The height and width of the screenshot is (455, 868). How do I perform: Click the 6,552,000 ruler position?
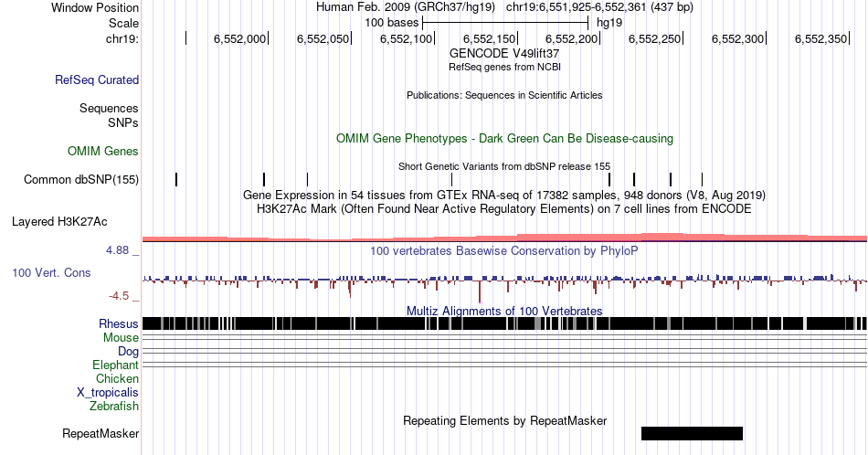tap(239, 38)
